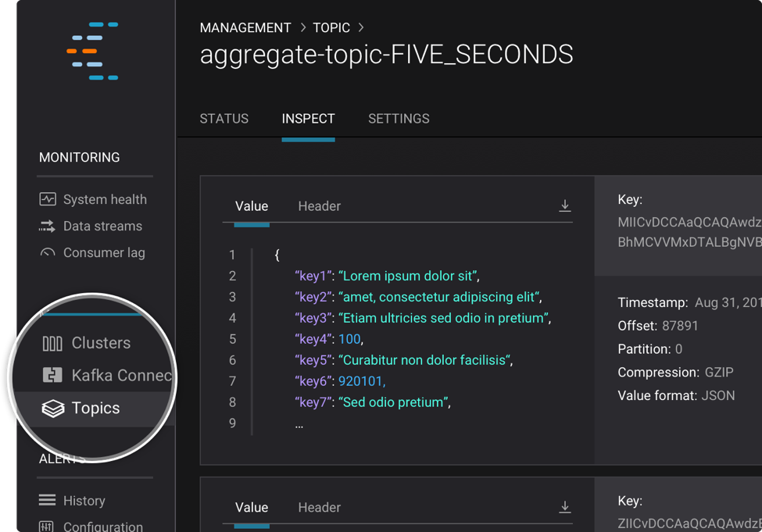The width and height of the screenshot is (762, 532).
Task: Click the "key6" value 920101
Action: click(360, 381)
